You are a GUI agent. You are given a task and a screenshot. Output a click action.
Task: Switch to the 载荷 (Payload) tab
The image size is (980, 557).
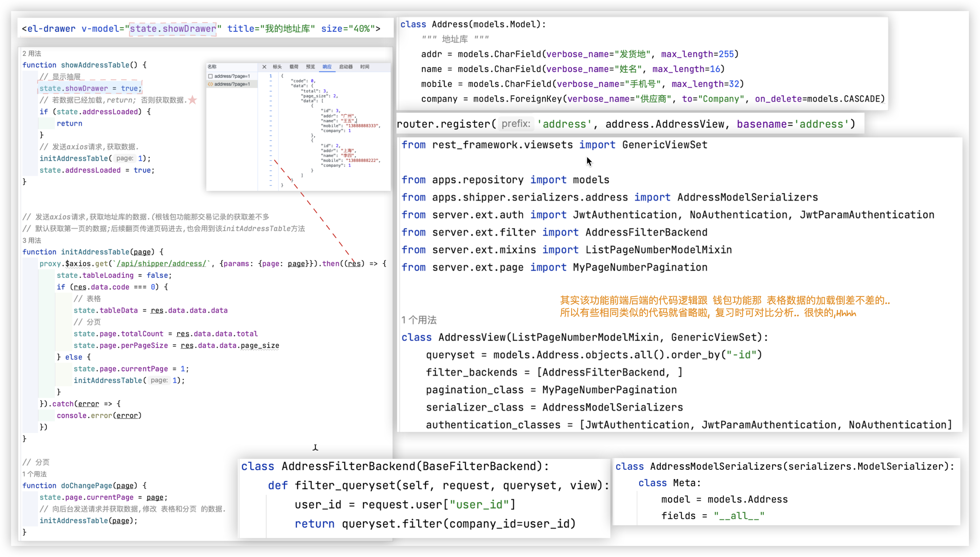coord(294,67)
